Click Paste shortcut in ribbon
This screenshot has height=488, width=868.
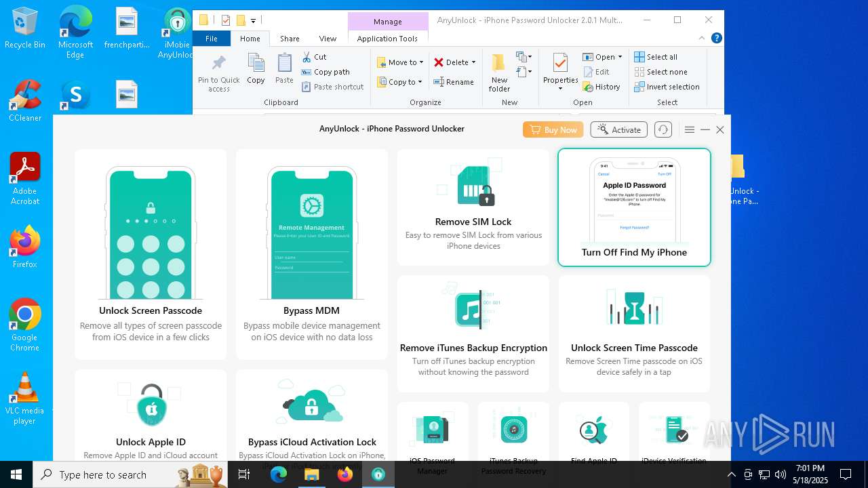tap(333, 87)
